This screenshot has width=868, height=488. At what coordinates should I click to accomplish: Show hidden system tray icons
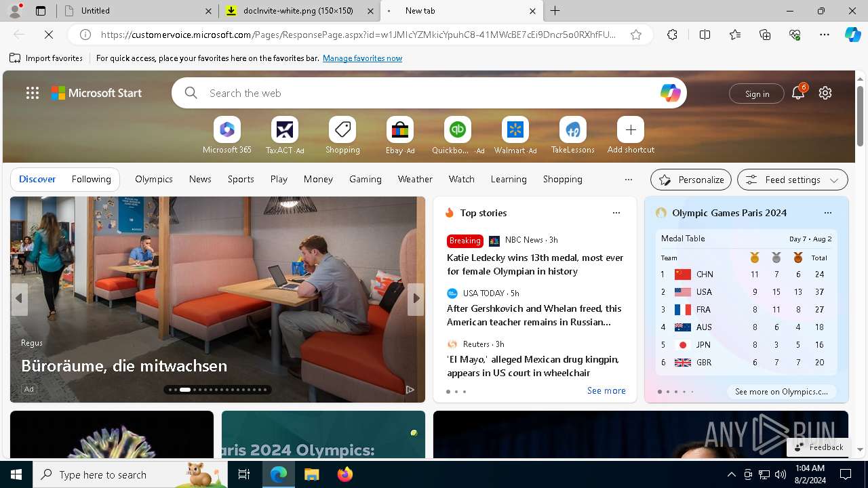731,474
